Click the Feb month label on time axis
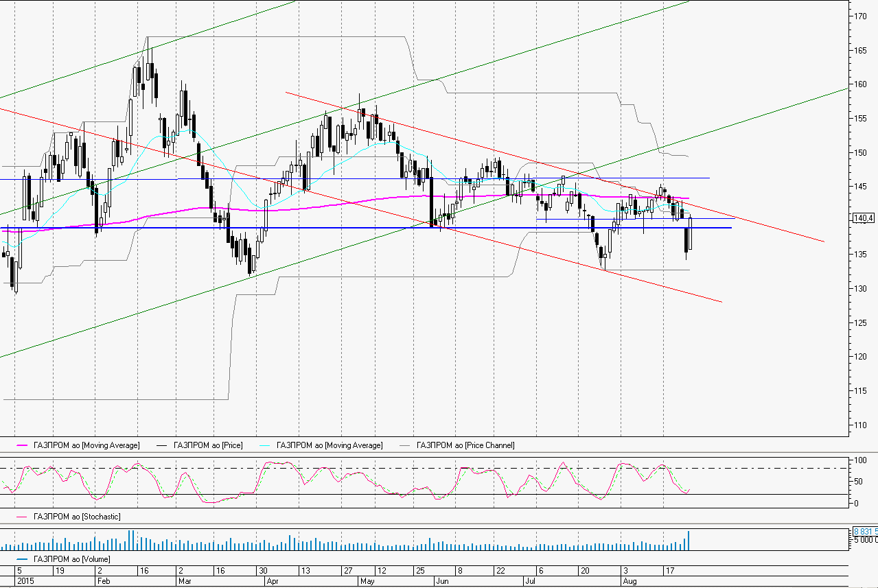Viewport: 878px width, 588px height. (103, 581)
